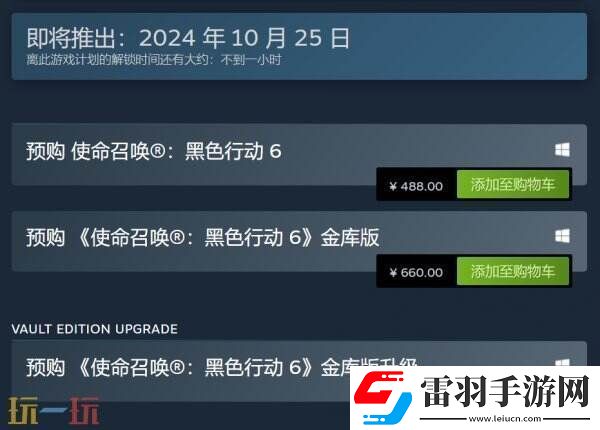Click the 即将推出 2024 年 10 月 25 日 banner
The width and height of the screenshot is (600, 430).
pos(299,46)
